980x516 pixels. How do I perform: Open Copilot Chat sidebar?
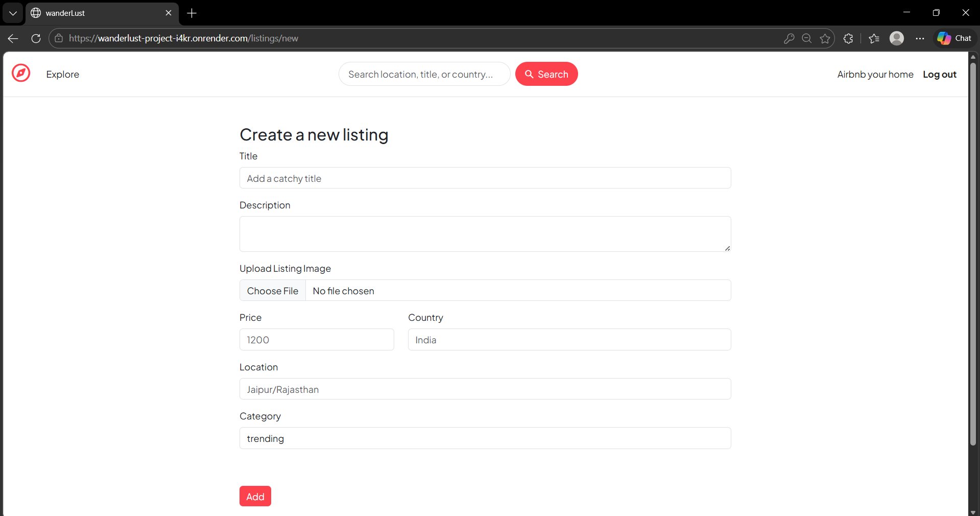(x=954, y=38)
